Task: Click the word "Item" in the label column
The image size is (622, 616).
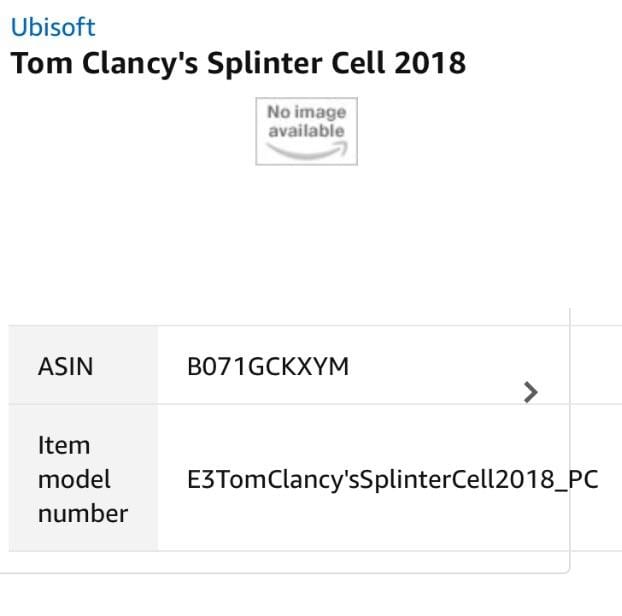Action: tap(63, 445)
